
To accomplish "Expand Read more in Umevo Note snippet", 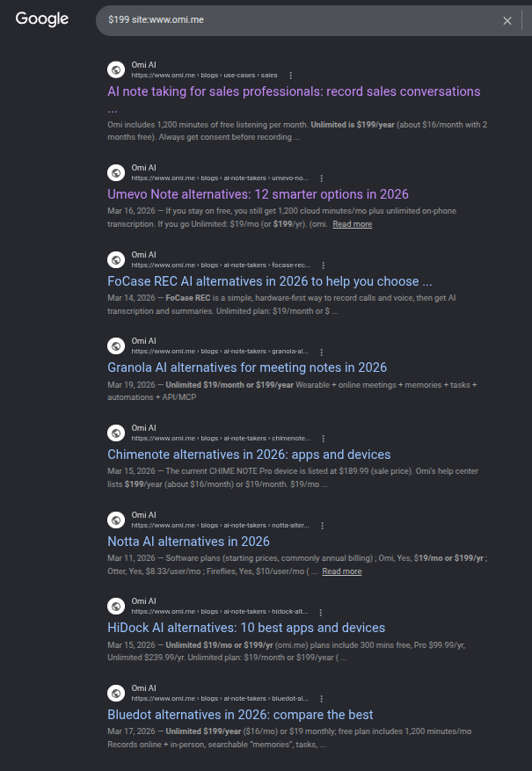I will click(352, 224).
